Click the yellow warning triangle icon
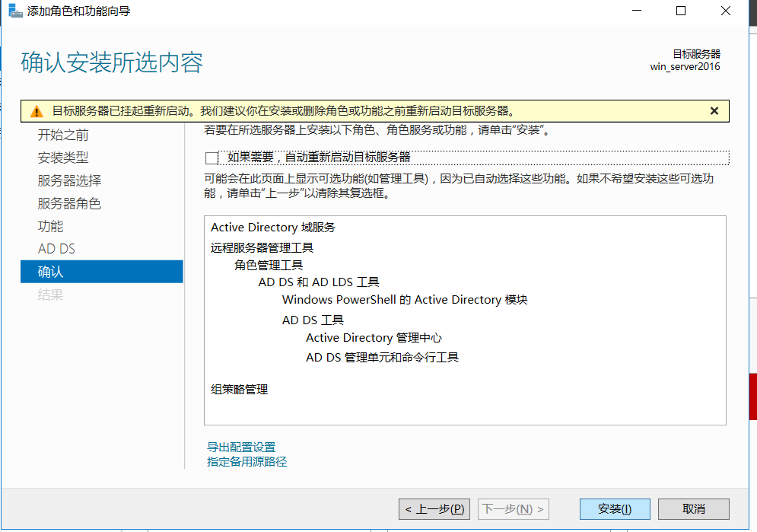757x532 pixels. (37, 112)
